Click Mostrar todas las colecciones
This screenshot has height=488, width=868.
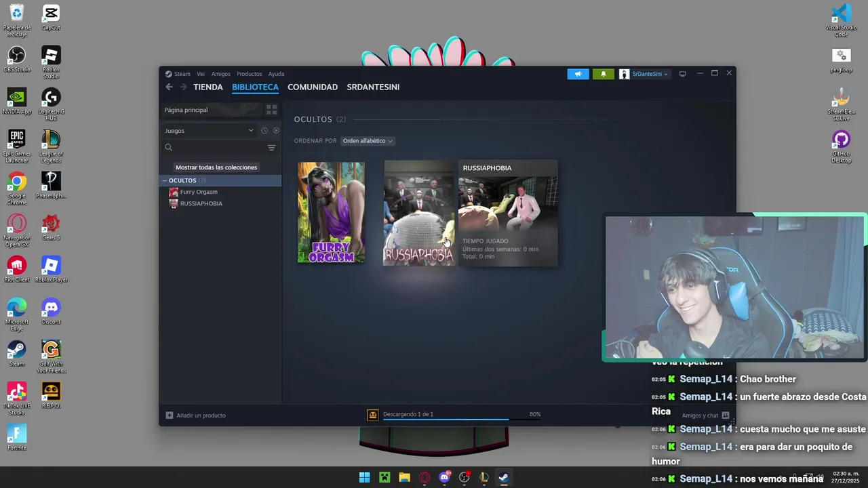(216, 167)
